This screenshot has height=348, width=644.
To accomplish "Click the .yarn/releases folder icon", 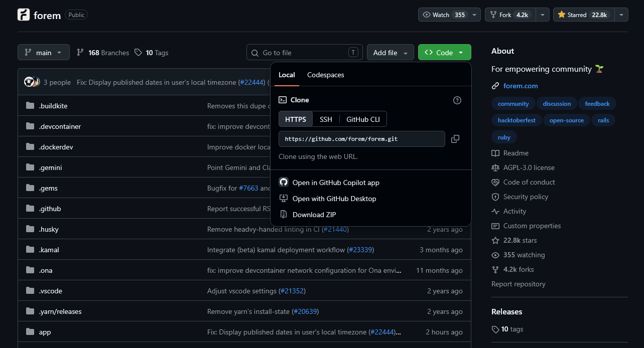I will [30, 311].
